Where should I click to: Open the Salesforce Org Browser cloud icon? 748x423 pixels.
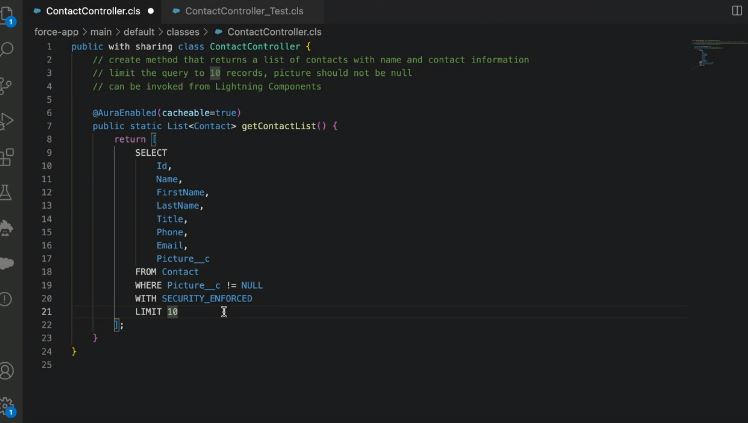tap(7, 263)
